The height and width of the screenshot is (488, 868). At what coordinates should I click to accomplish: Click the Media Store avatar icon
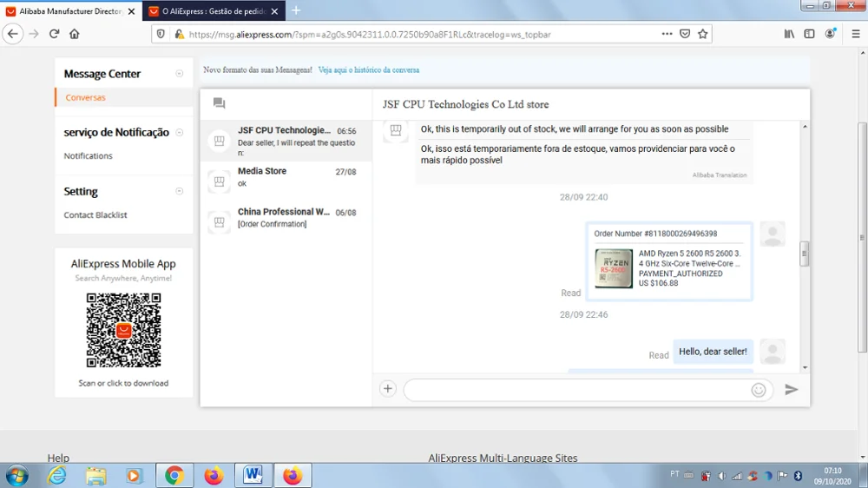click(220, 181)
